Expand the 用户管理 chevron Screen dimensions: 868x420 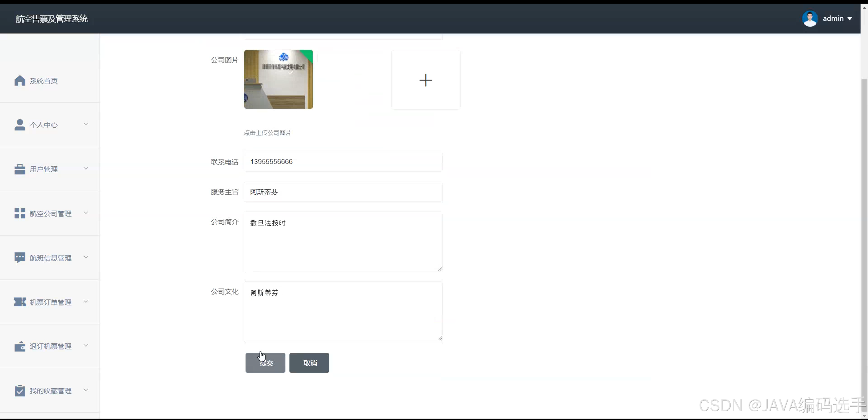point(86,168)
